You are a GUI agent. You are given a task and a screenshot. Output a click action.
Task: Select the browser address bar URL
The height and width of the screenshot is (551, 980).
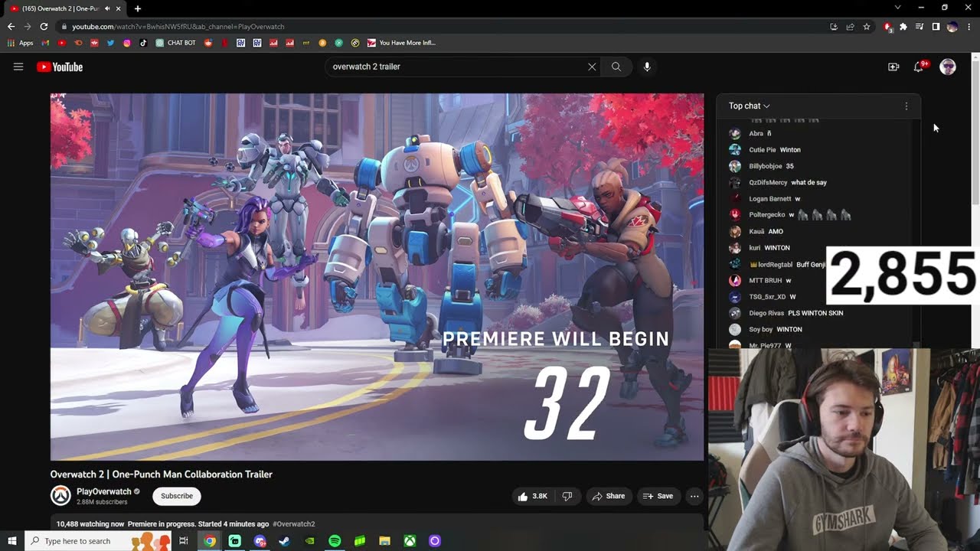pyautogui.click(x=178, y=26)
